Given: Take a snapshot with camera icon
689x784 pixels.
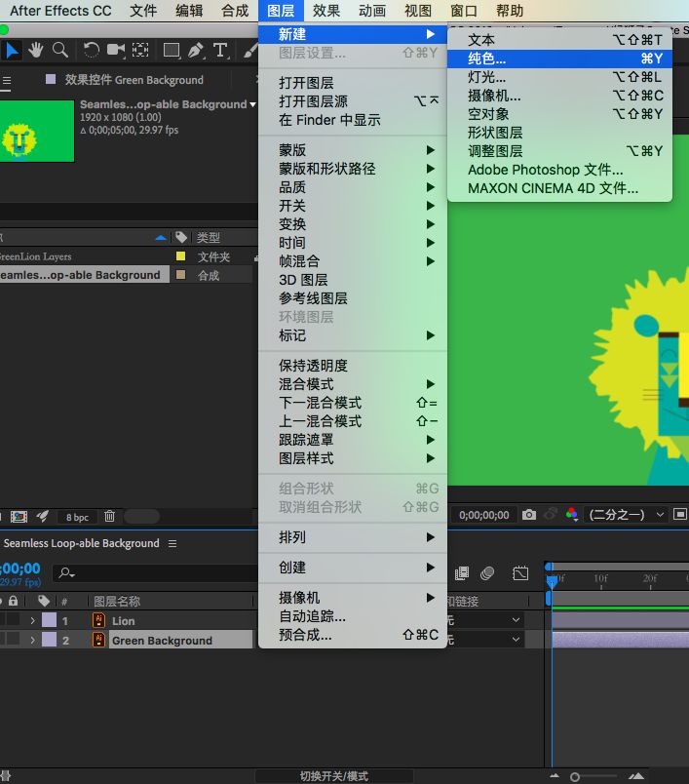Looking at the screenshot, I should click(x=528, y=515).
